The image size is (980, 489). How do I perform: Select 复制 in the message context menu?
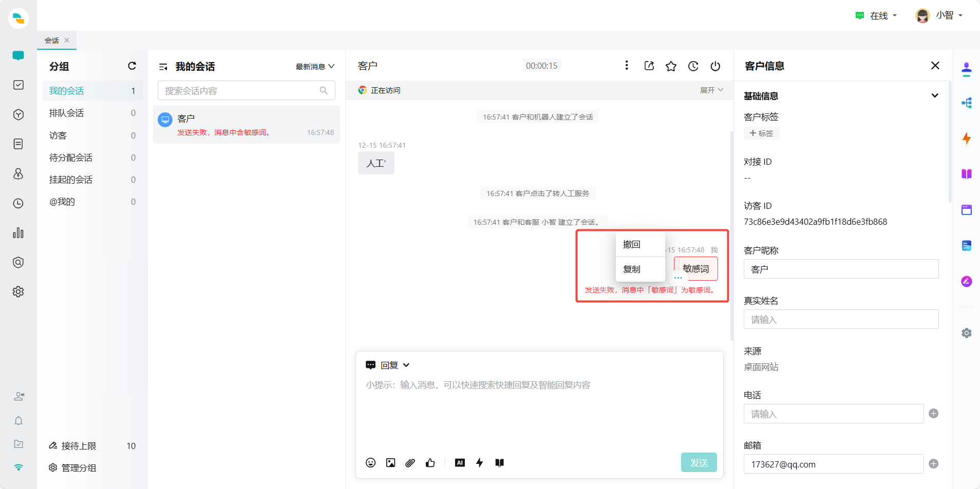tap(632, 269)
